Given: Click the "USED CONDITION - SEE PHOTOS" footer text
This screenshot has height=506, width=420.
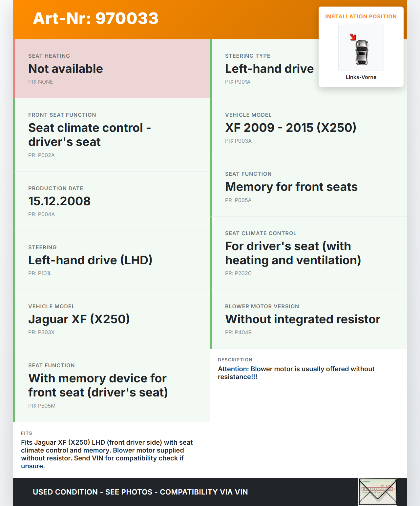Looking at the screenshot, I should click(140, 492).
